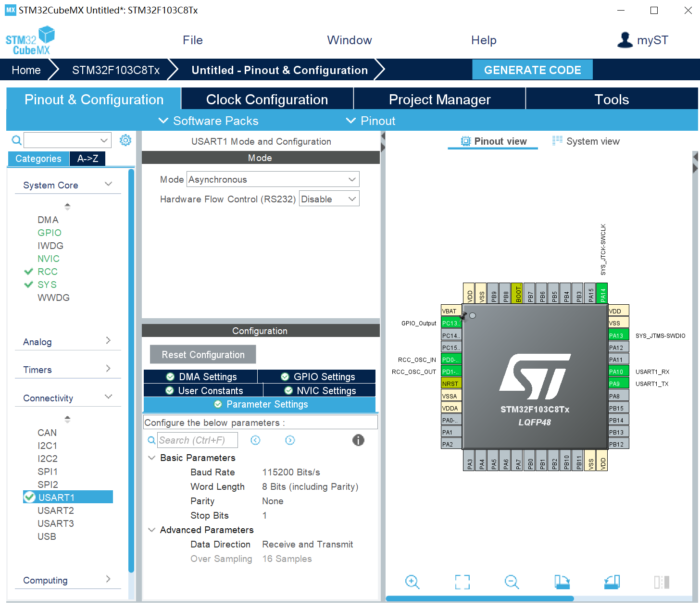Collapse the Advanced Parameters group
Screen dimensions: 700x609
152,530
